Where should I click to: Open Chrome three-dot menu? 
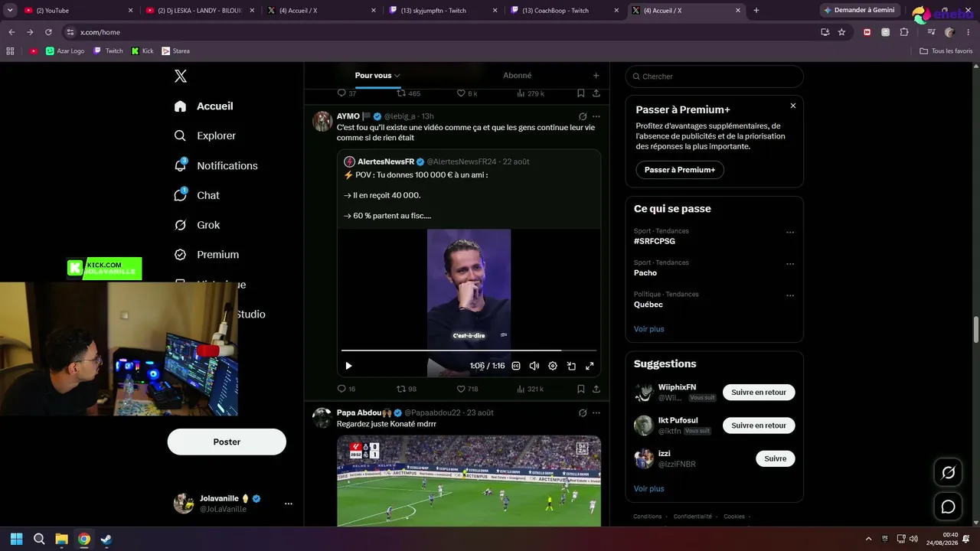[968, 32]
